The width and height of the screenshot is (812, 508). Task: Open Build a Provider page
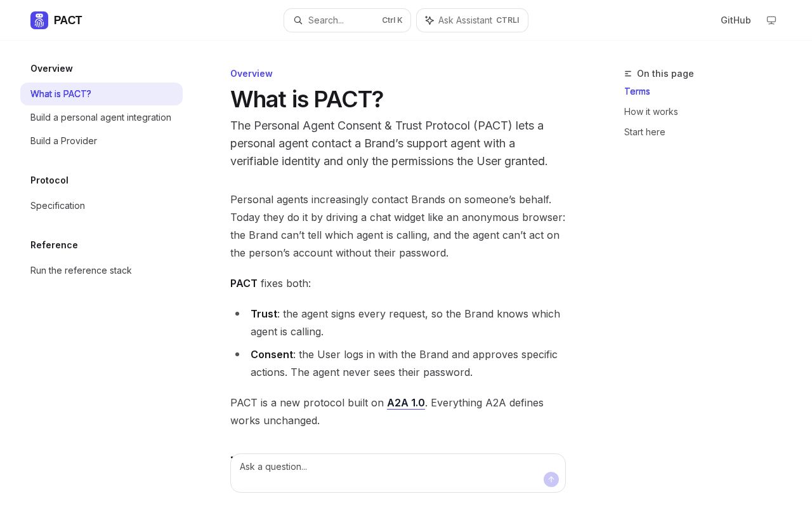coord(101,141)
